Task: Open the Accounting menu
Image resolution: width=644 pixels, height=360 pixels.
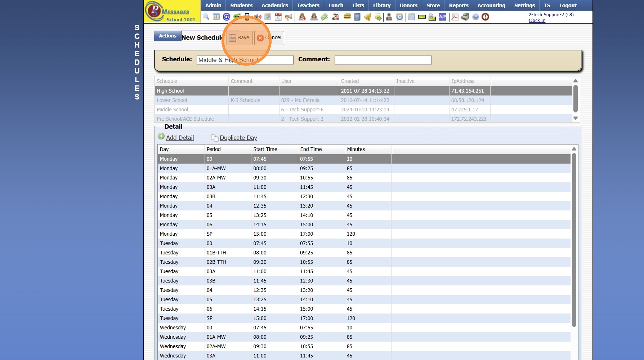Action: (x=491, y=5)
